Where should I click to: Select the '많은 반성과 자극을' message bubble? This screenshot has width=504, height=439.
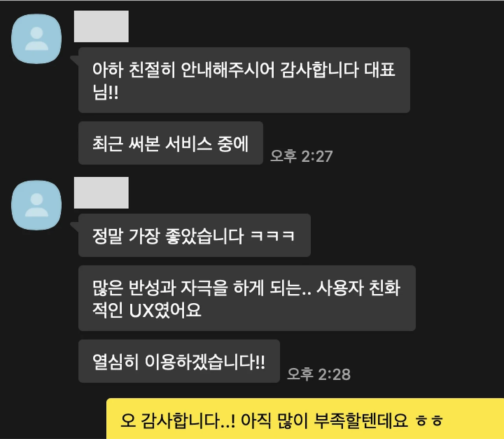point(247,298)
